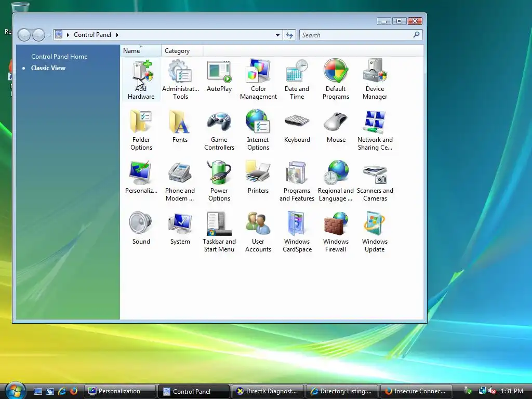Open Game Controllers icon
Viewport: 532px width, 399px height.
(219, 130)
